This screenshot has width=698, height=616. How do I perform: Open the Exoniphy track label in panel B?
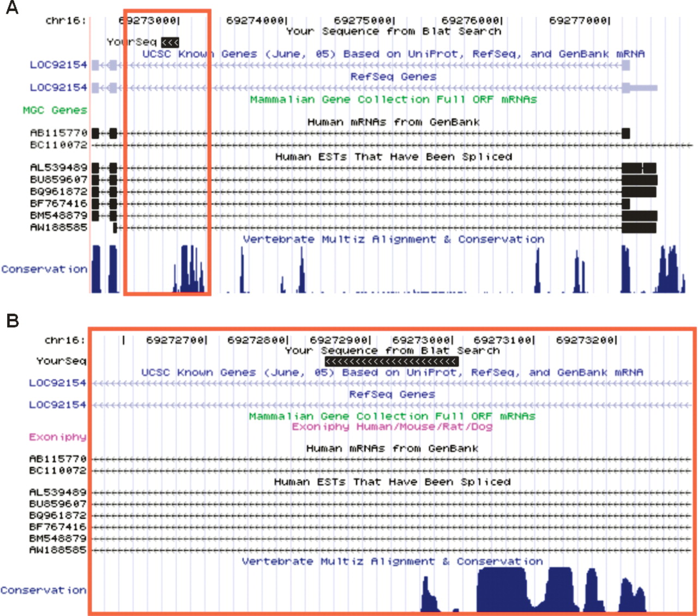(57, 437)
